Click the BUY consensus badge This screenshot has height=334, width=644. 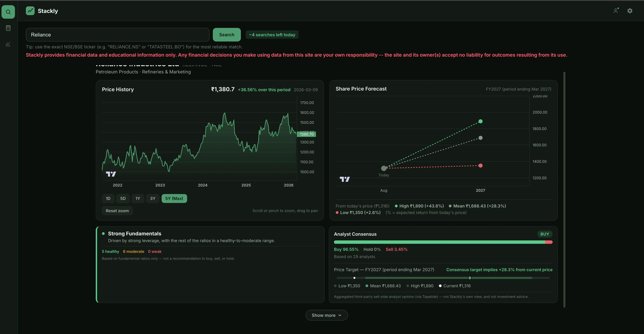545,234
